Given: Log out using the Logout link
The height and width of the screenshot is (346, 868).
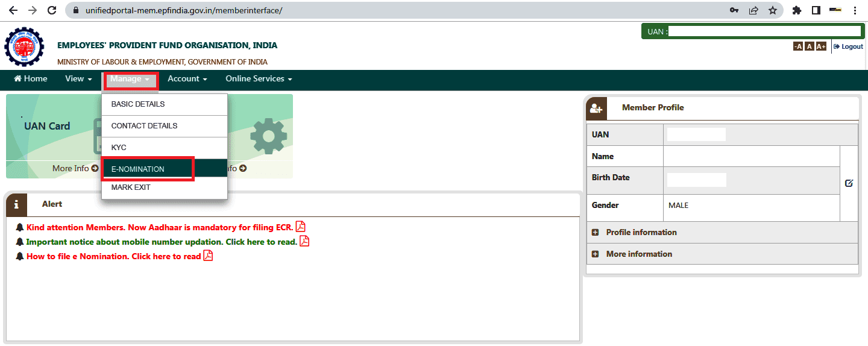Looking at the screenshot, I should (849, 46).
